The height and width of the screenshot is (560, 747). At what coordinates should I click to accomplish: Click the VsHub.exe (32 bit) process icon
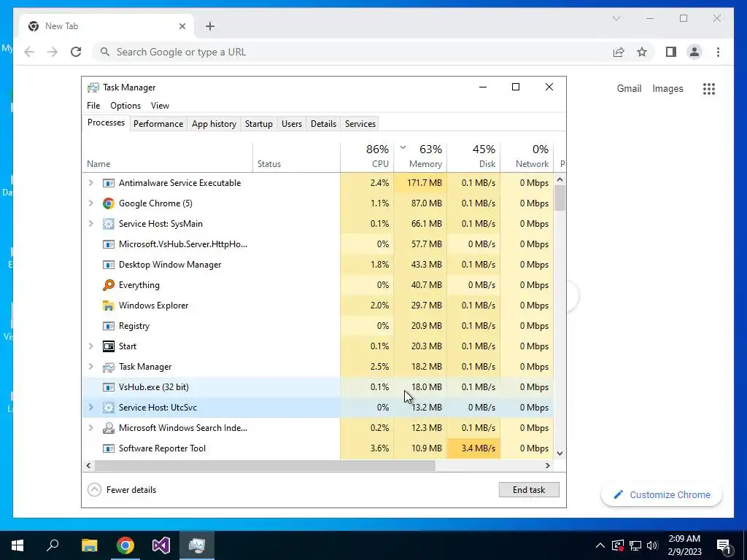pyautogui.click(x=109, y=387)
